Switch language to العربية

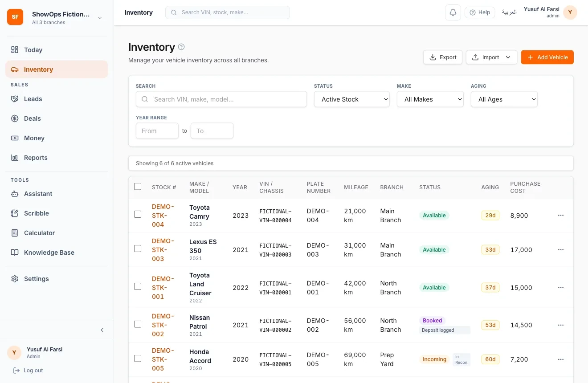(x=509, y=12)
